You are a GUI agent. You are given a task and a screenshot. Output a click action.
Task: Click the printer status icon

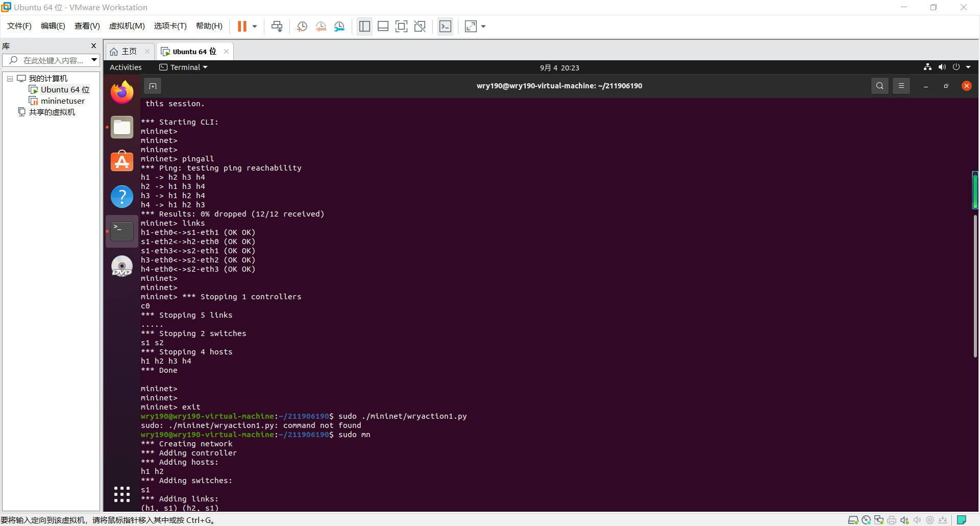point(892,520)
